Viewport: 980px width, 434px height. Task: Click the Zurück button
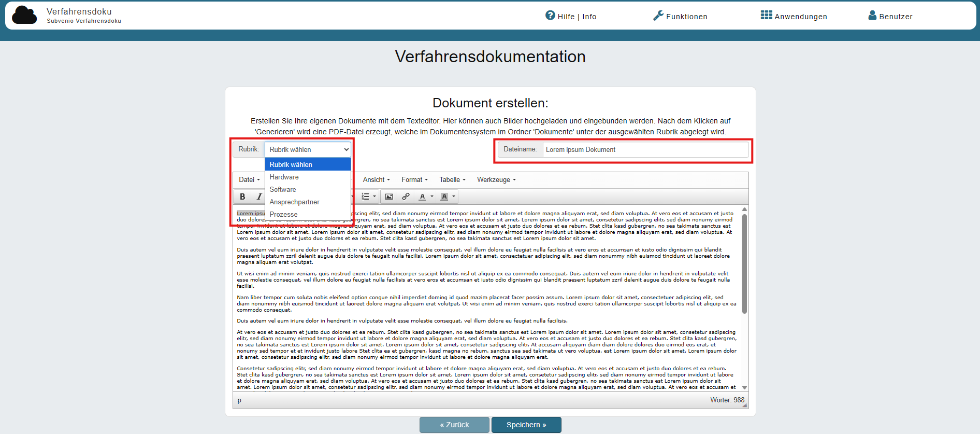(x=454, y=425)
